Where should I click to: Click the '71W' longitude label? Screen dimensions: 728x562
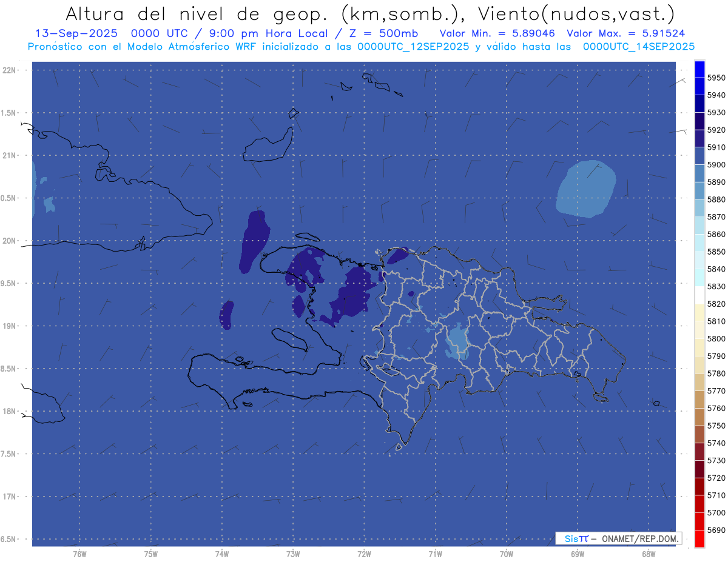coord(435,554)
